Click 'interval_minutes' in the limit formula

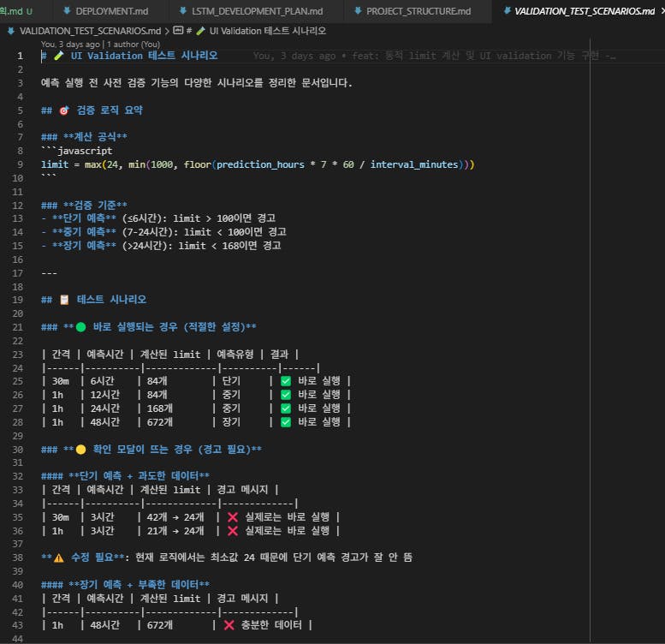click(x=414, y=164)
